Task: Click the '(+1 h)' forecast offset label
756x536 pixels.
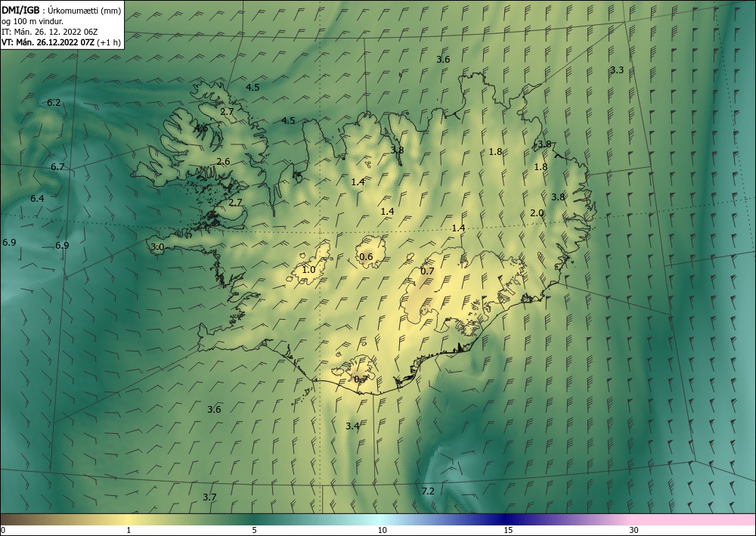Action: 109,42
